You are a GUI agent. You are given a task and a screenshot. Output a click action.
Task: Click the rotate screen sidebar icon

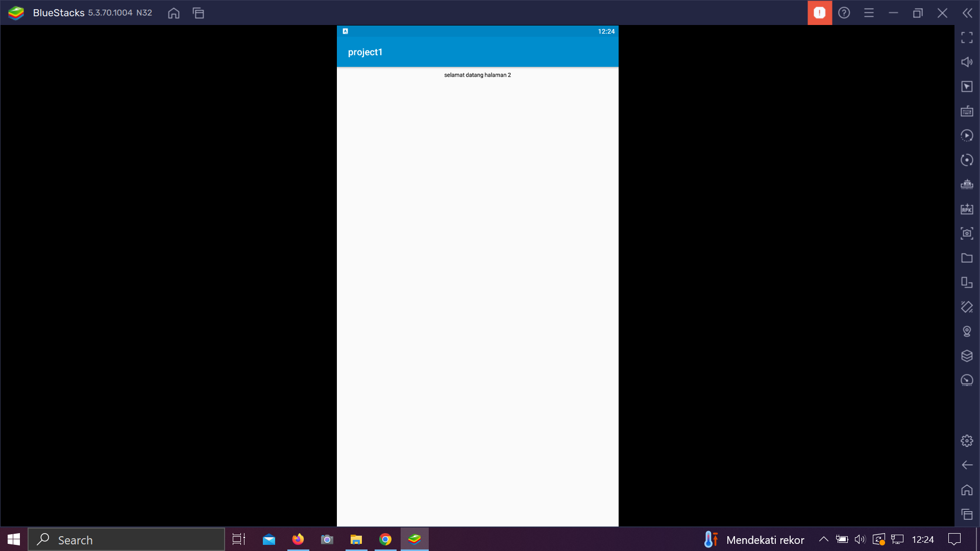[x=967, y=307]
